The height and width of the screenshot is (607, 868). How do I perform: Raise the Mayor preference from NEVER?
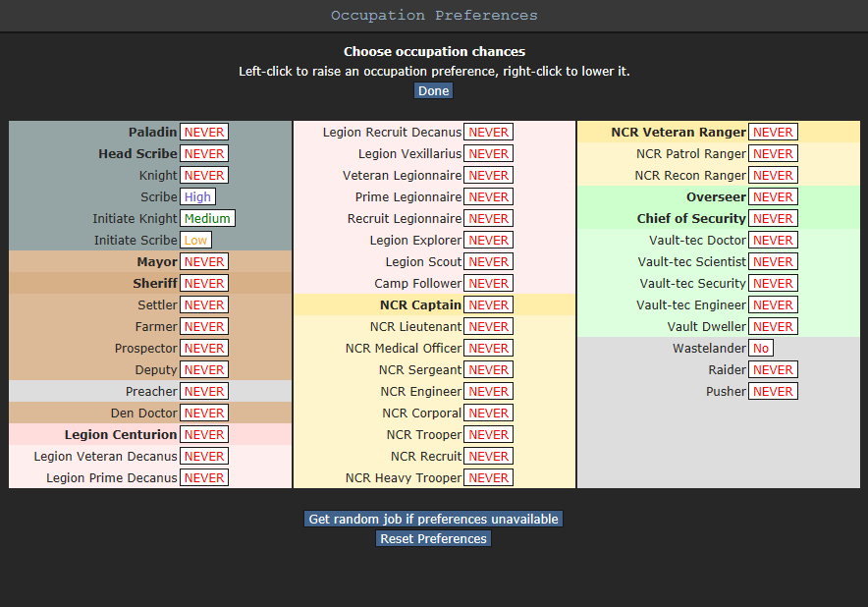(204, 261)
